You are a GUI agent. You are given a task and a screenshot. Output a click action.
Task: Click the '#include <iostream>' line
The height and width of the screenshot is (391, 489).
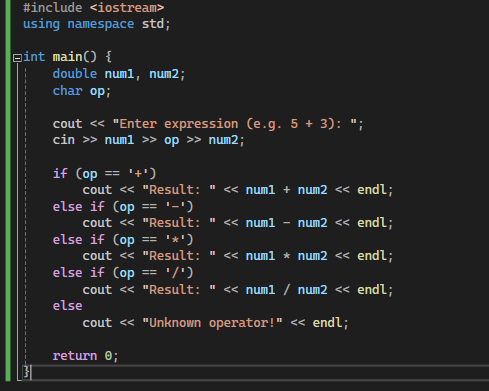93,8
